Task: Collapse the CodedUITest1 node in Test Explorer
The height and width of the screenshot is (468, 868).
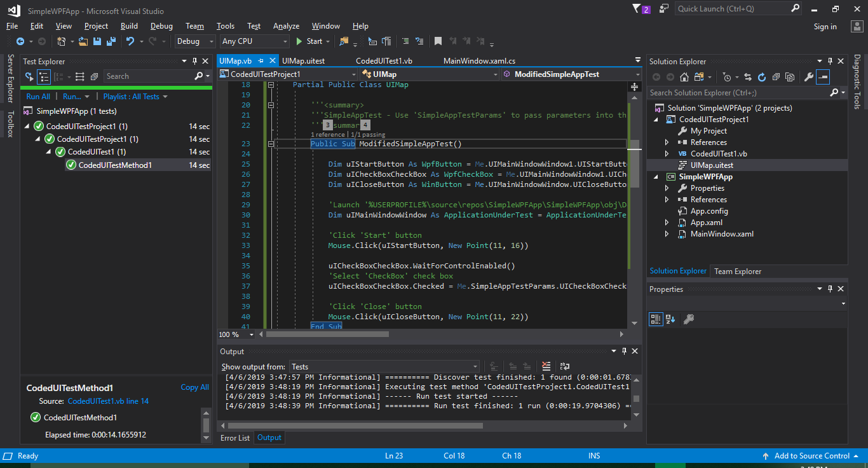Action: tap(49, 152)
